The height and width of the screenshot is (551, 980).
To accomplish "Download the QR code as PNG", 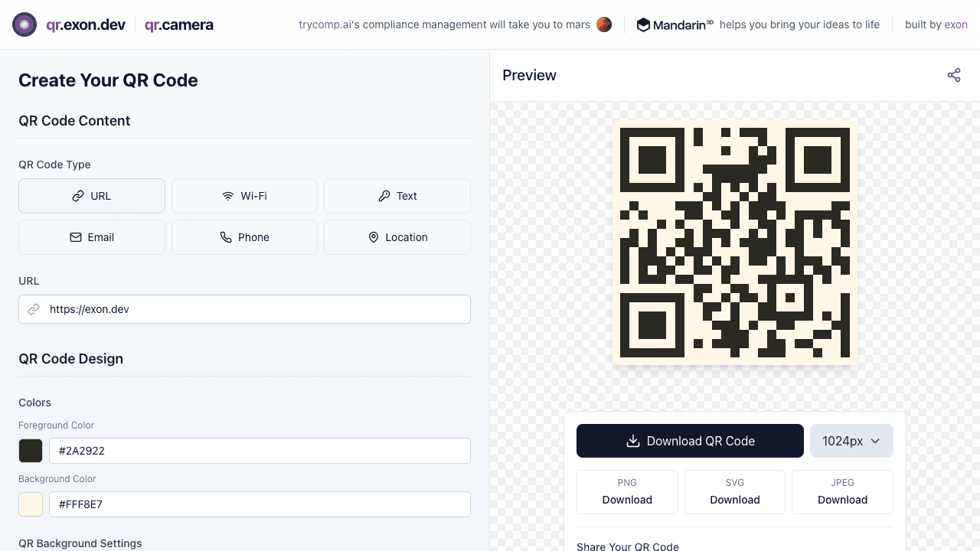I will click(627, 492).
